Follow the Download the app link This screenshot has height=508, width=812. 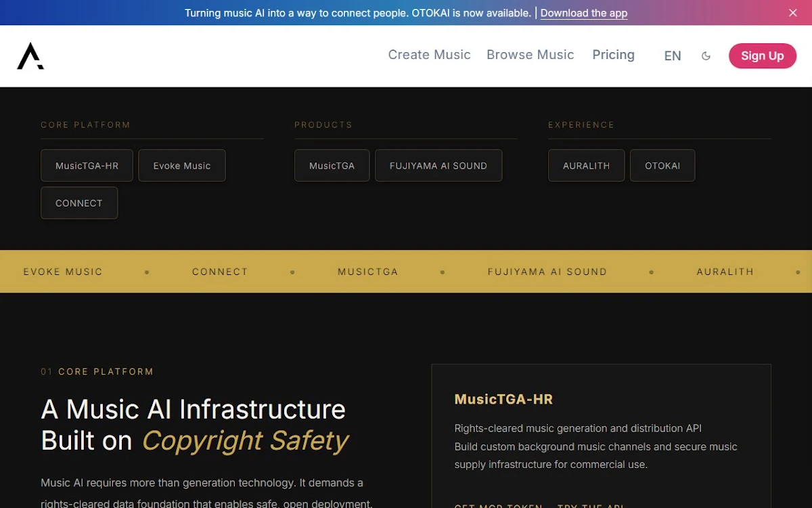point(584,13)
